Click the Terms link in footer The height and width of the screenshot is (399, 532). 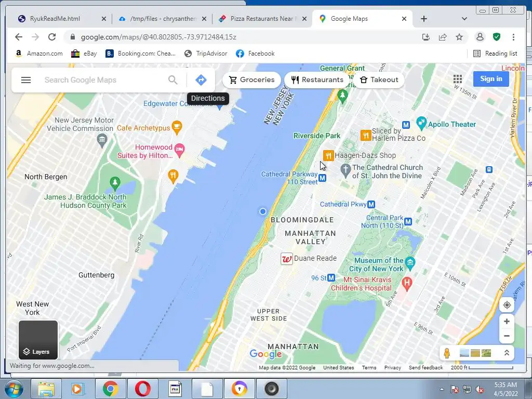click(x=369, y=368)
